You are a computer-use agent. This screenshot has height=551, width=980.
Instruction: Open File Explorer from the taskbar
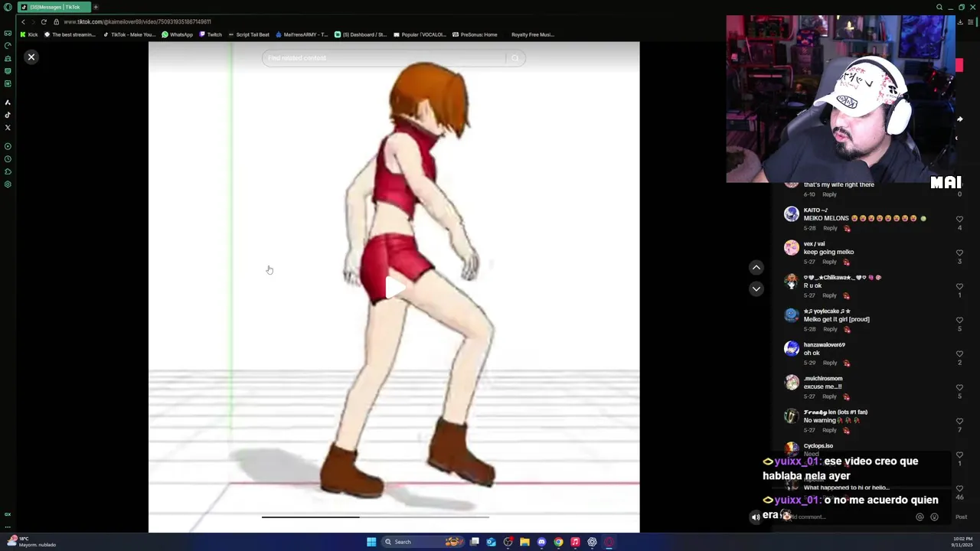click(524, 542)
